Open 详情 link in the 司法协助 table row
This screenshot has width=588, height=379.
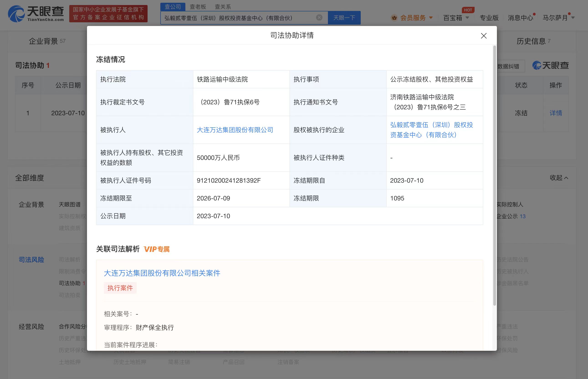(556, 113)
